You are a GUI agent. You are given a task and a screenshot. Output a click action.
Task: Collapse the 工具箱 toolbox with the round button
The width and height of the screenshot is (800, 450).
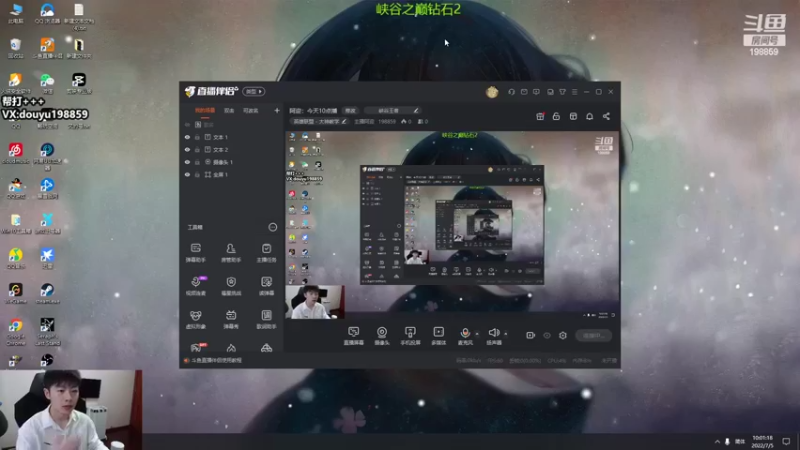pyautogui.click(x=272, y=227)
